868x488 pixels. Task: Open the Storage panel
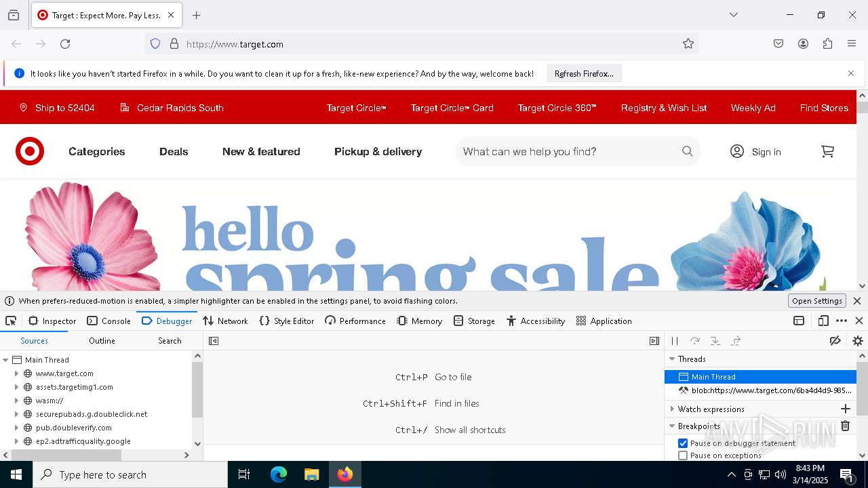pyautogui.click(x=474, y=321)
